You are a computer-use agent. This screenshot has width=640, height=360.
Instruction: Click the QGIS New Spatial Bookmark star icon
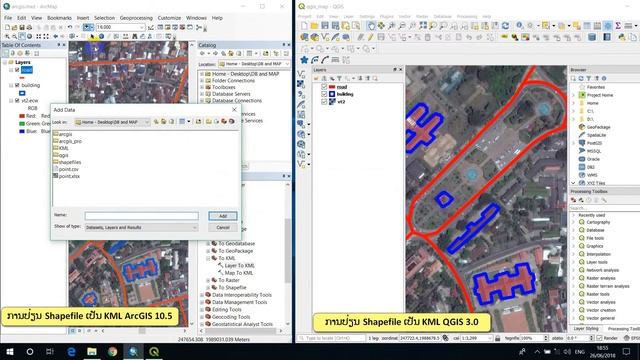[x=304, y=60]
